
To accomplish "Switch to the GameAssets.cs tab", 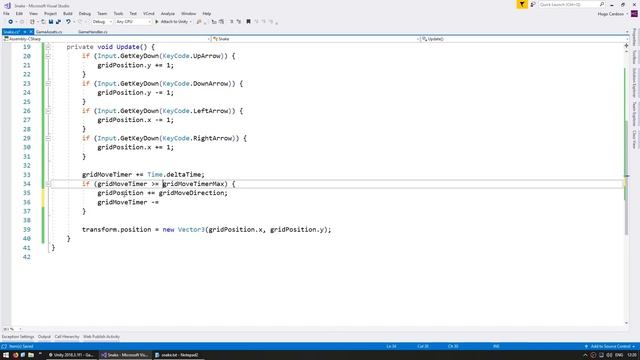I will point(49,32).
